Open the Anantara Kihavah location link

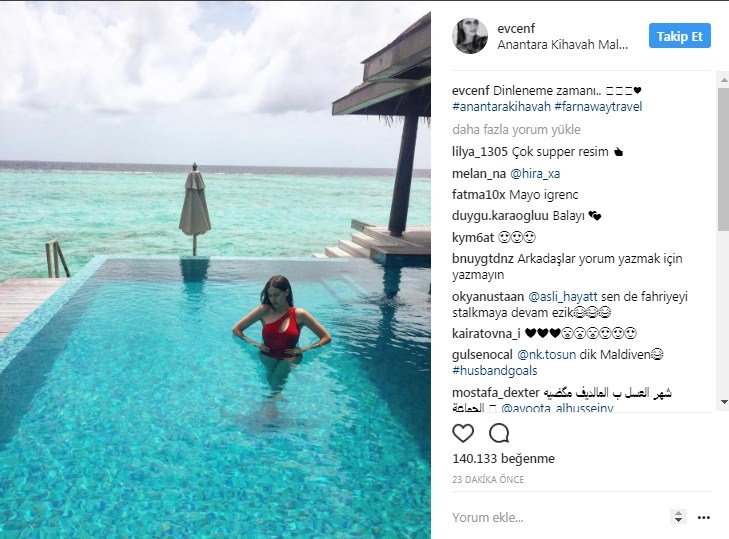[x=563, y=45]
